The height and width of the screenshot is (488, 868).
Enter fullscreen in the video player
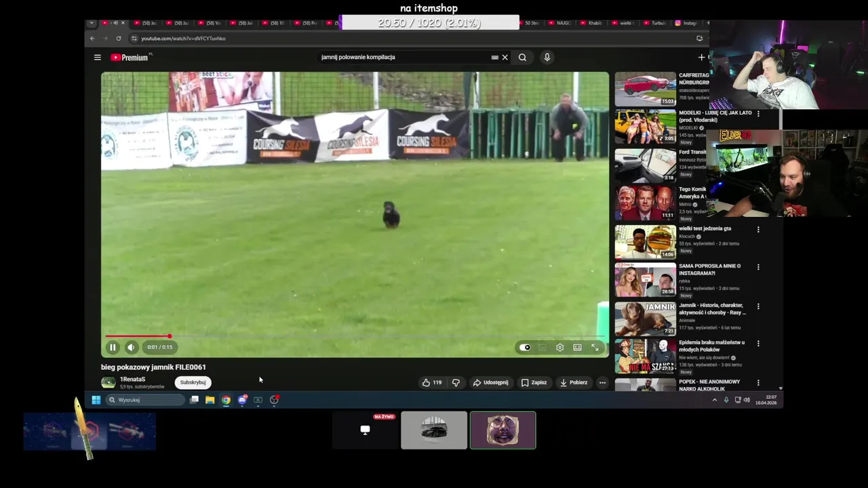point(595,348)
